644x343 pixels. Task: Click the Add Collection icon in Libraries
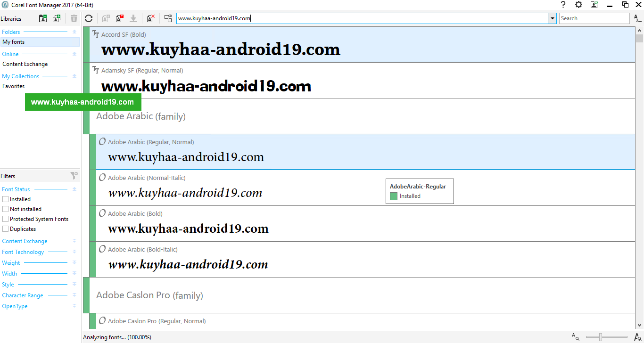(x=57, y=18)
